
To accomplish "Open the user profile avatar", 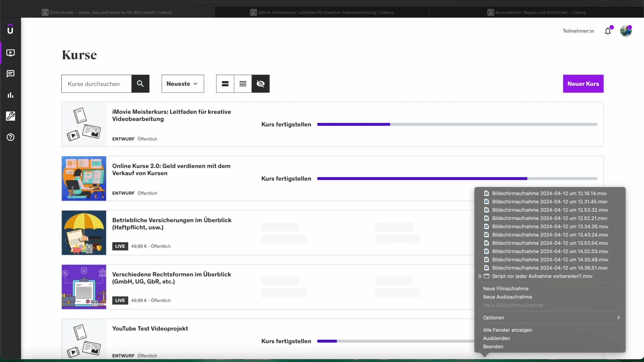I will 626,31.
